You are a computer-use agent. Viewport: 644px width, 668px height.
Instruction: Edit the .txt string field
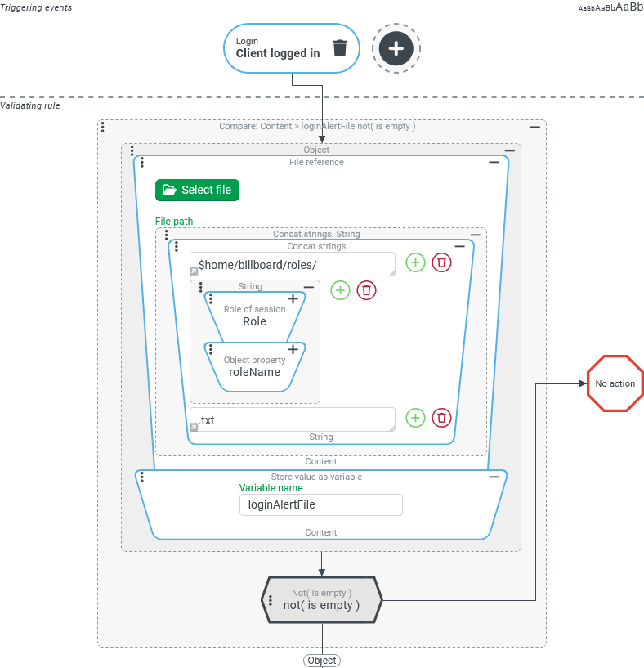click(293, 419)
